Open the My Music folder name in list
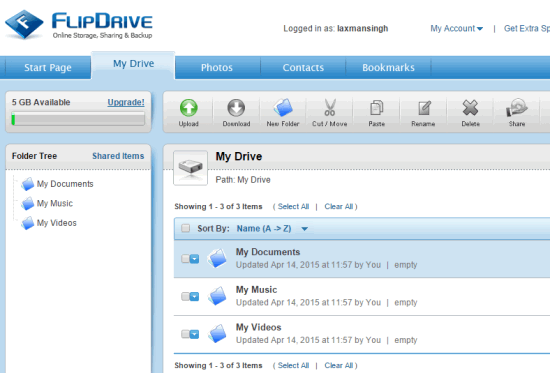Image resolution: width=550 pixels, height=373 pixels. coord(256,289)
